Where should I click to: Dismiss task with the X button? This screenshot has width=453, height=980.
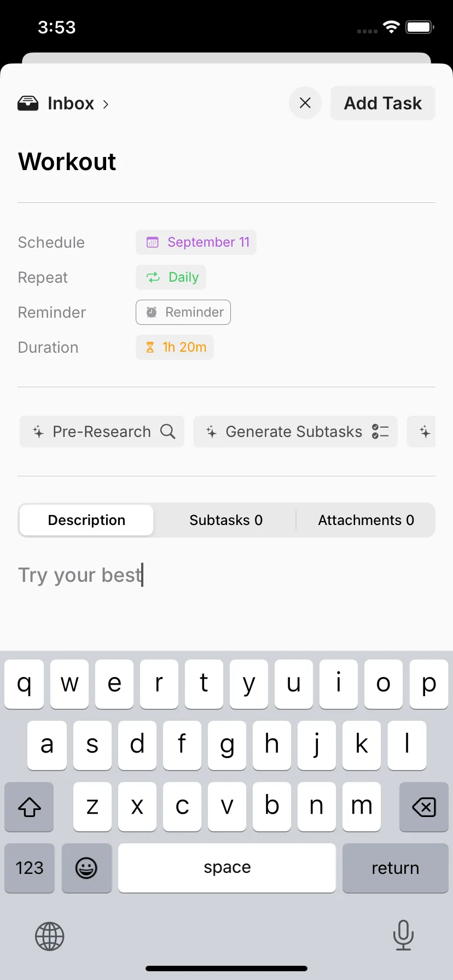tap(305, 103)
